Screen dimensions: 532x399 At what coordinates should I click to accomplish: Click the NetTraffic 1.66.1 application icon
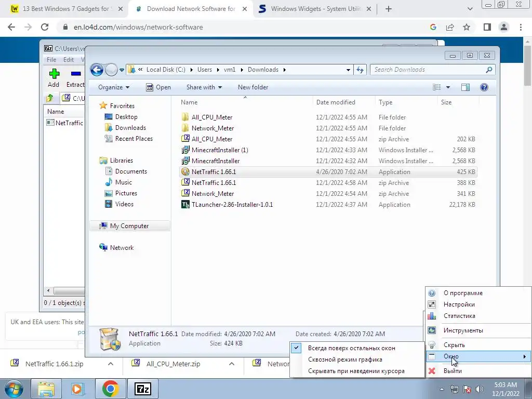(x=185, y=171)
